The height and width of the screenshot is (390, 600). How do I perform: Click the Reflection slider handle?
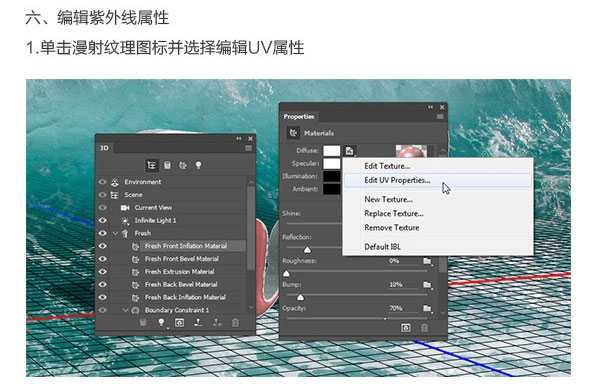coord(307,250)
